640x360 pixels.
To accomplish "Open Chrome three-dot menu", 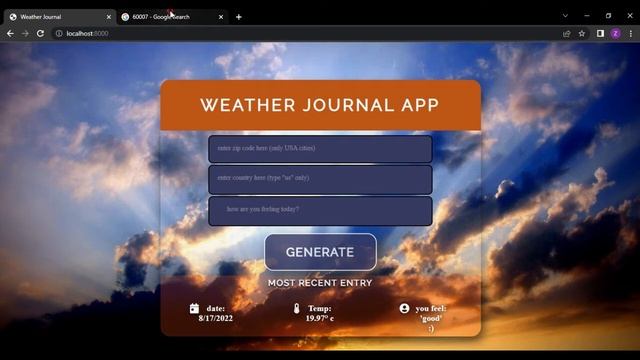I will 631,33.
